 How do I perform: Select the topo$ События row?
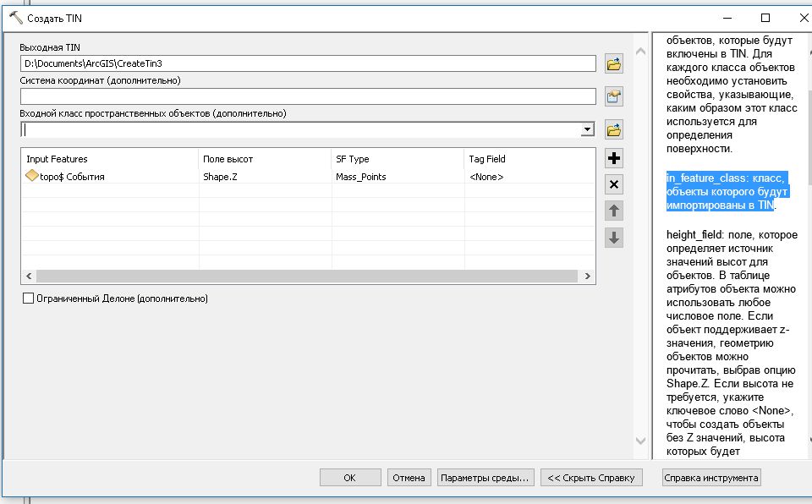tap(76, 177)
